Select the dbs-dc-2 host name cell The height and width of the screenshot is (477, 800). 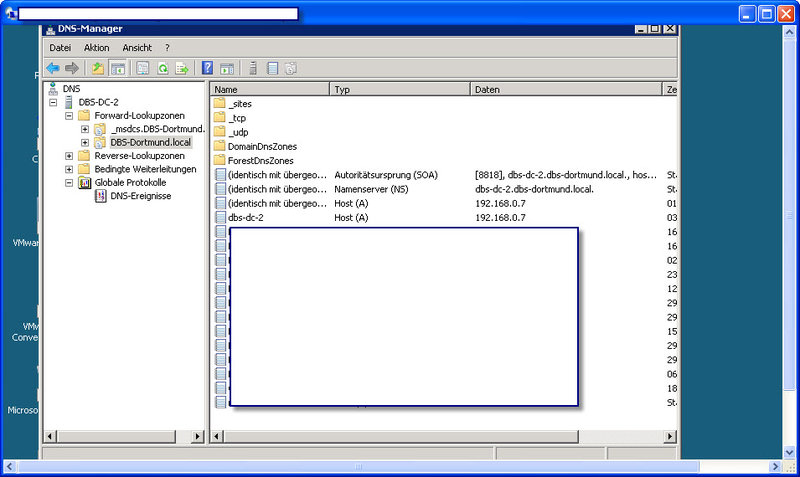click(245, 218)
